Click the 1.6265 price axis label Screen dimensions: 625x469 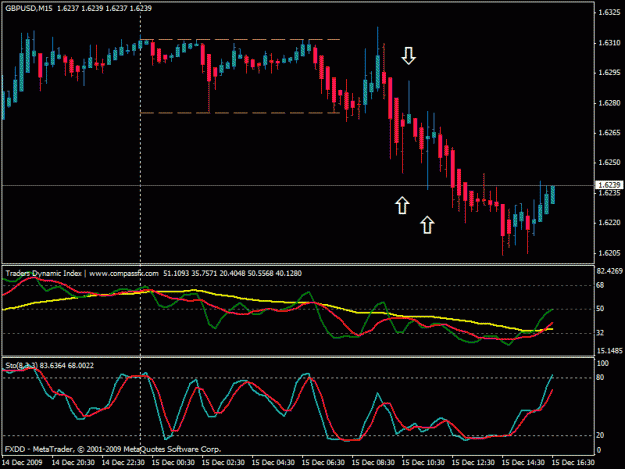click(609, 133)
